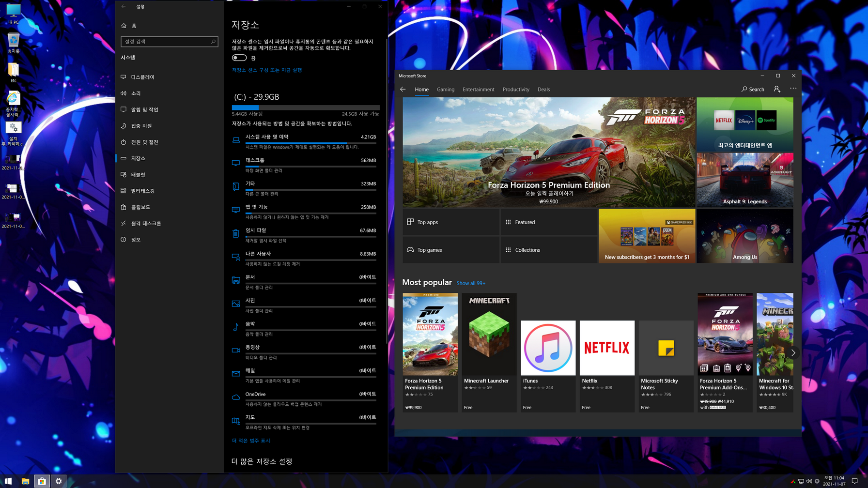Open the Multitasking icon in sidebar

[124, 191]
